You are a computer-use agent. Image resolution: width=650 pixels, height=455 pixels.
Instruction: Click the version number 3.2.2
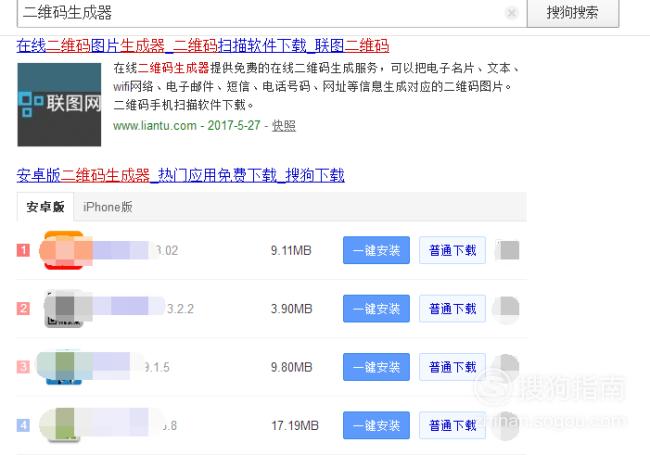tap(180, 309)
